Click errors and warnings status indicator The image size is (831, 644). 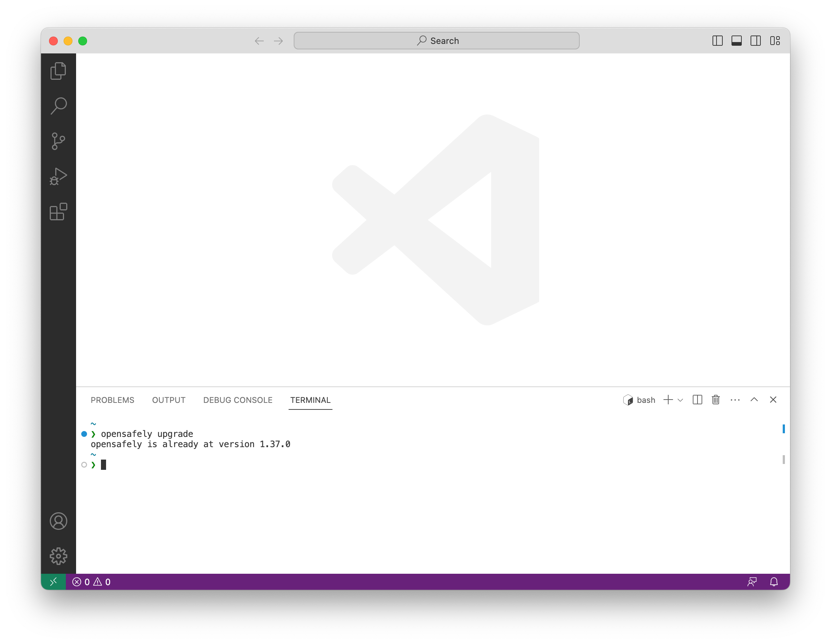[91, 582]
